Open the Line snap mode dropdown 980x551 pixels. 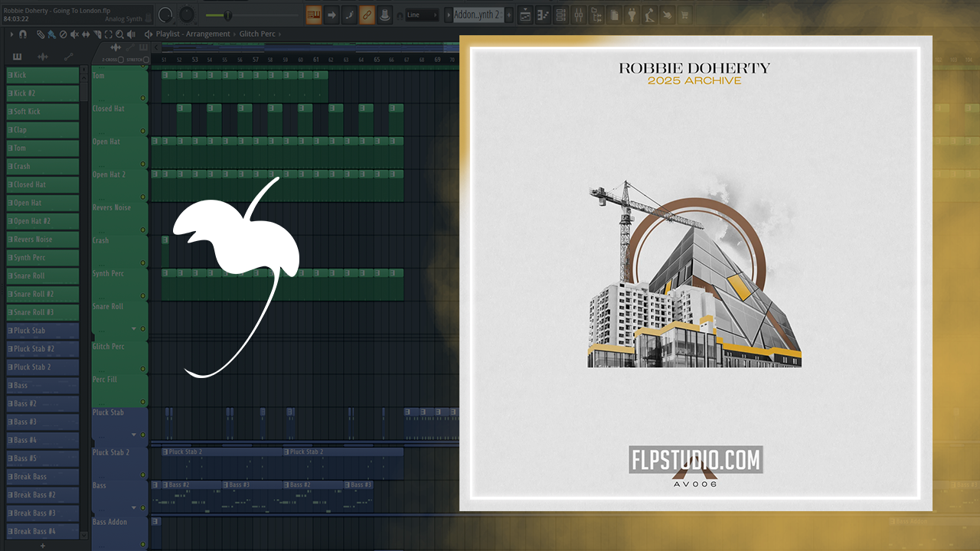[421, 15]
